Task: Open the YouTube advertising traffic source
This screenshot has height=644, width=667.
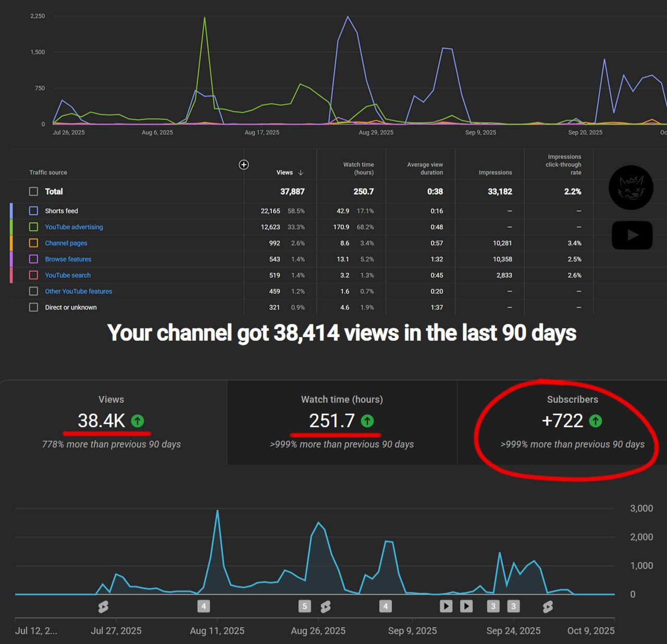Action: pos(73,227)
